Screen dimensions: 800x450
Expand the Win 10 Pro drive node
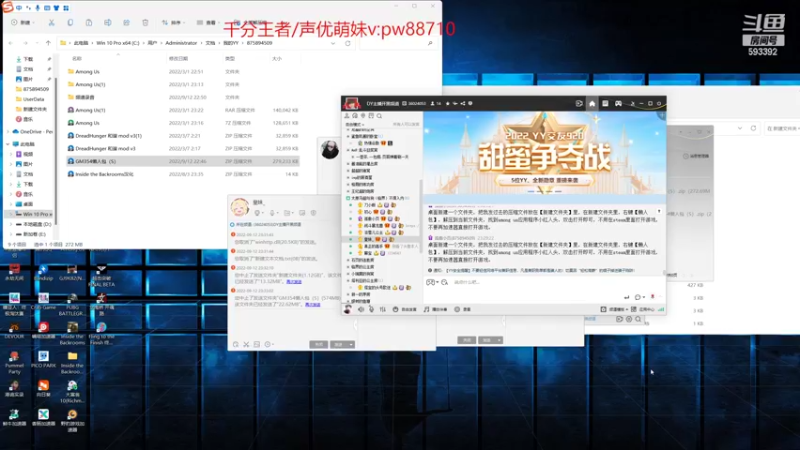11,214
